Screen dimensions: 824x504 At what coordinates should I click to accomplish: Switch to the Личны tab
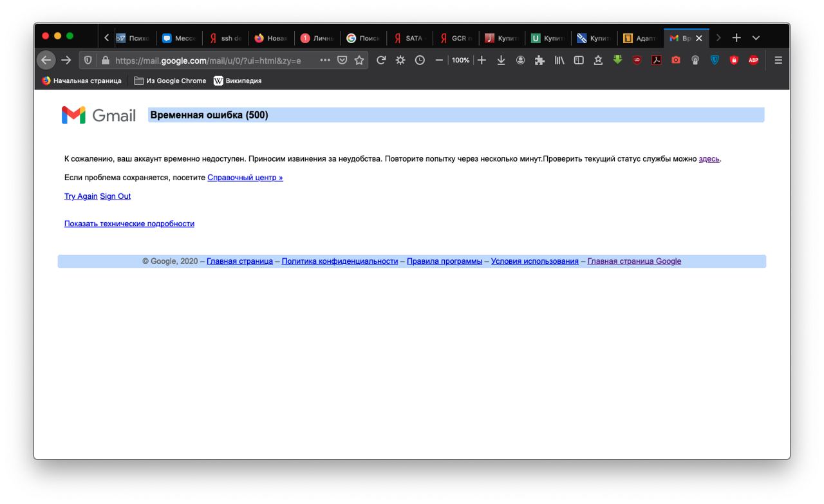(x=318, y=38)
